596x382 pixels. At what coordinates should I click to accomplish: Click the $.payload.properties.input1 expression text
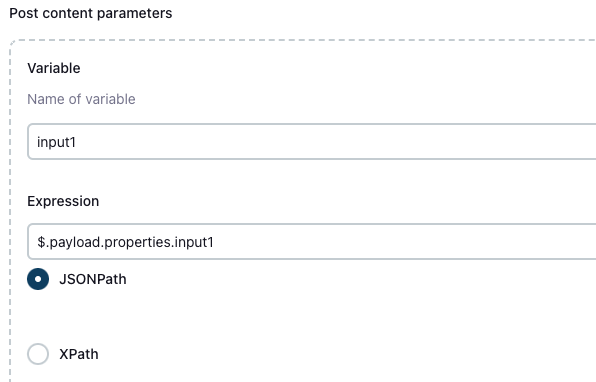pos(125,242)
